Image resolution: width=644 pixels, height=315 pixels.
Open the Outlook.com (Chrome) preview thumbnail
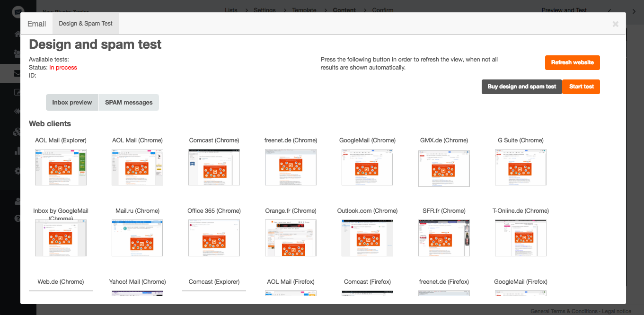click(367, 238)
